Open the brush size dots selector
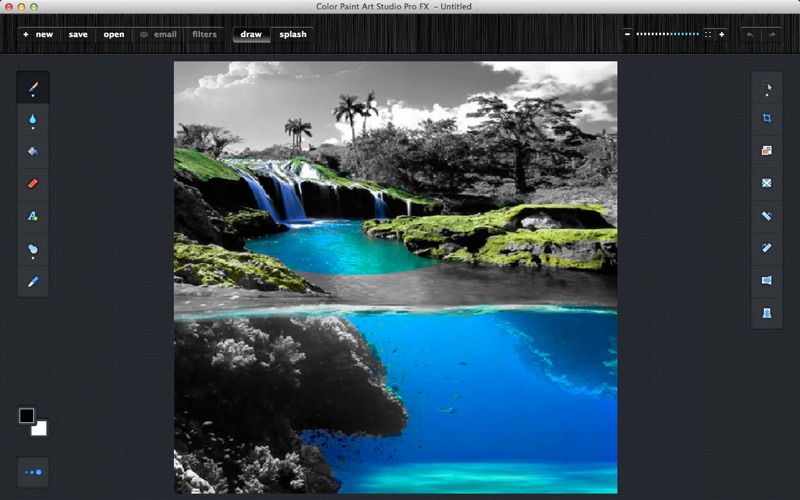Viewport: 800px width, 500px height. pyautogui.click(x=33, y=472)
